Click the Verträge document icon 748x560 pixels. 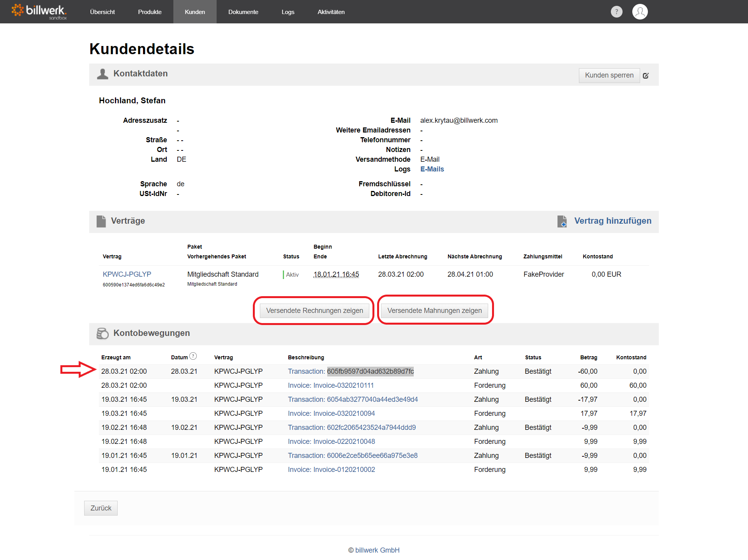coord(101,221)
